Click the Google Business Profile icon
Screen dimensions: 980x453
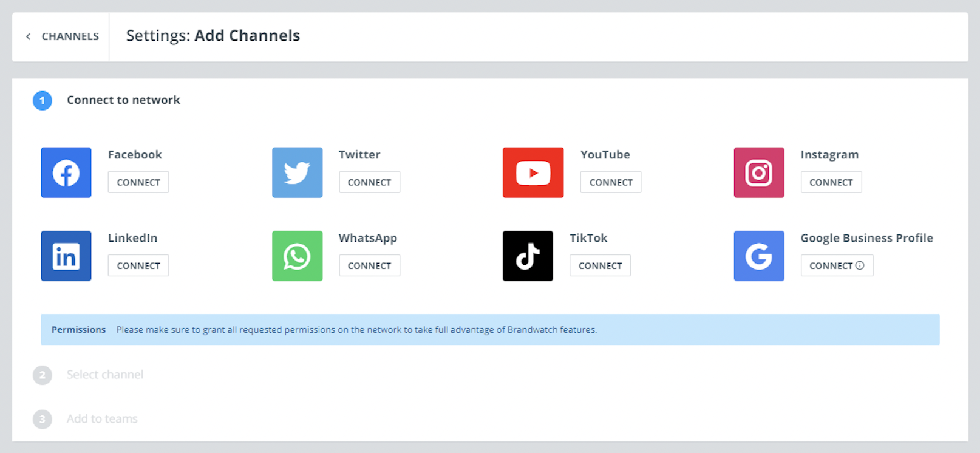tap(758, 256)
